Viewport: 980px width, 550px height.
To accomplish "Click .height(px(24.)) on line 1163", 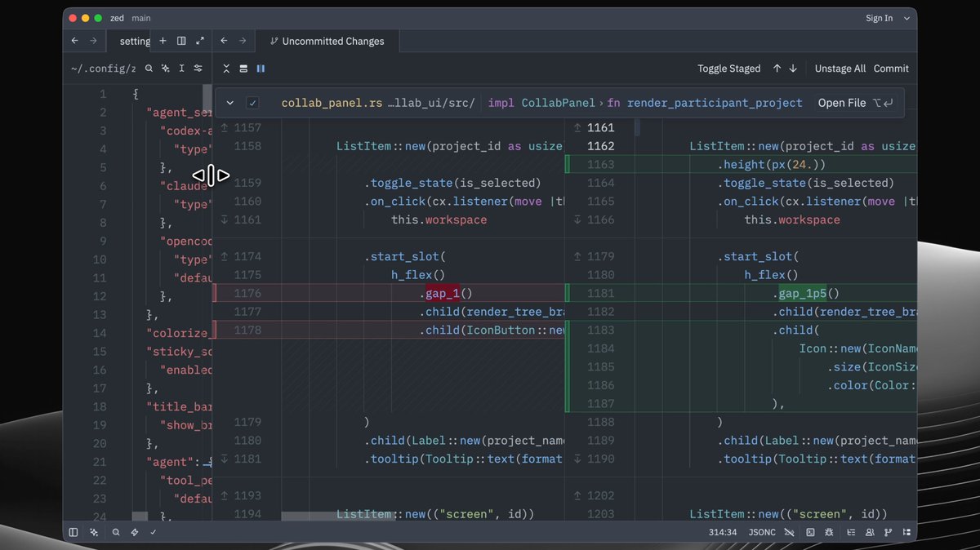I will click(772, 164).
